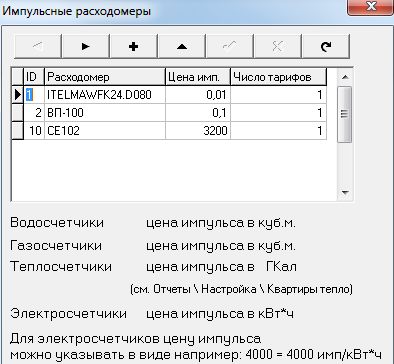
Task: Select tariff count cell in CE102 row
Action: pyautogui.click(x=278, y=131)
